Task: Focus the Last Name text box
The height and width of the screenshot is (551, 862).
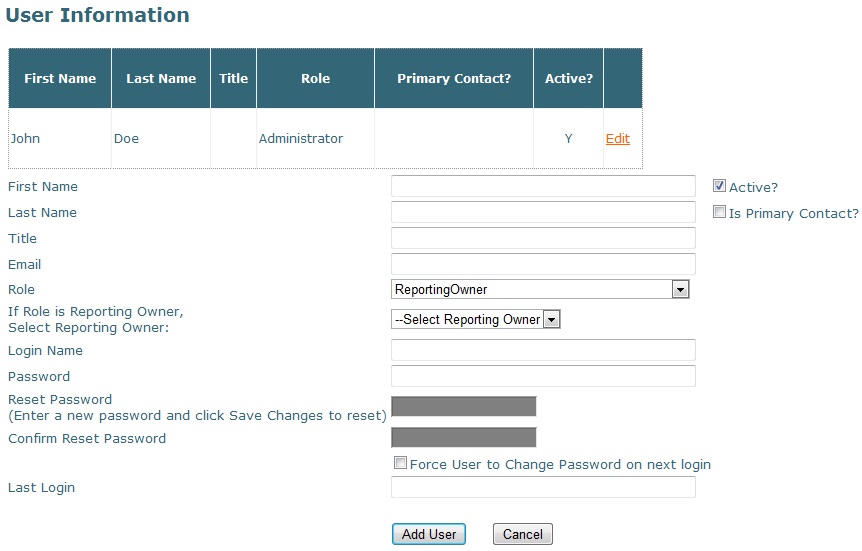Action: pyautogui.click(x=543, y=213)
